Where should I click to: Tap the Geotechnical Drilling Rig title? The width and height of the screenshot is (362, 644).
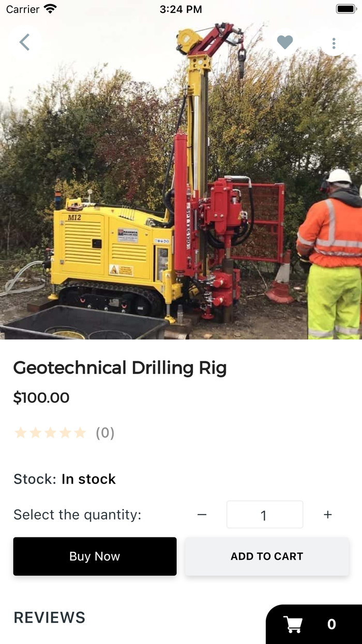120,368
